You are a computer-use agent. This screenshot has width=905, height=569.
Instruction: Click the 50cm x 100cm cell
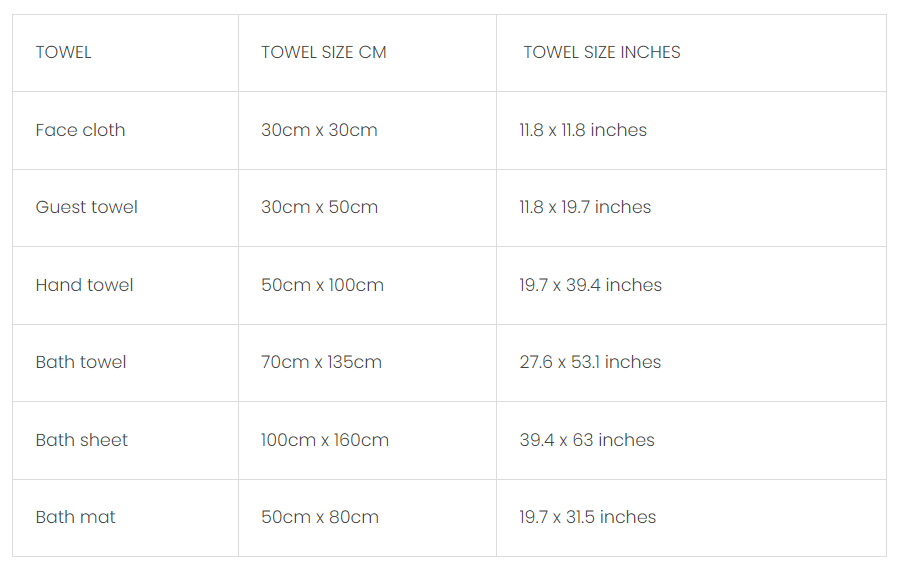coord(367,285)
